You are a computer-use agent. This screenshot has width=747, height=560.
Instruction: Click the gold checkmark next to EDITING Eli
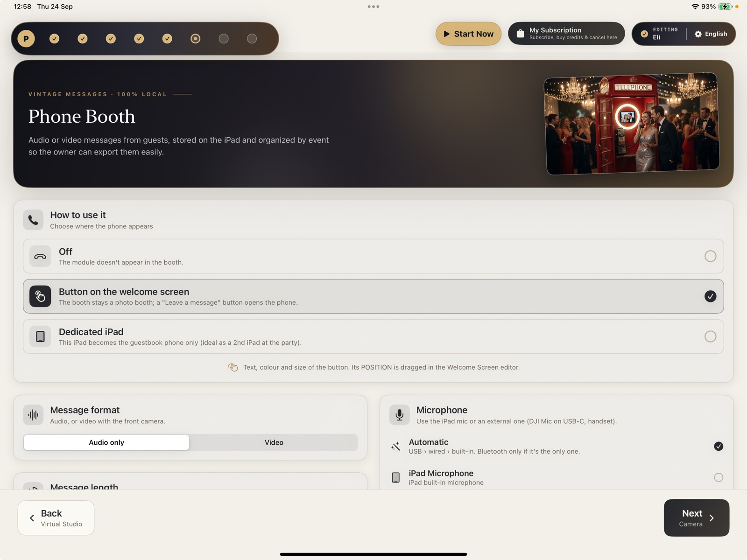(644, 34)
